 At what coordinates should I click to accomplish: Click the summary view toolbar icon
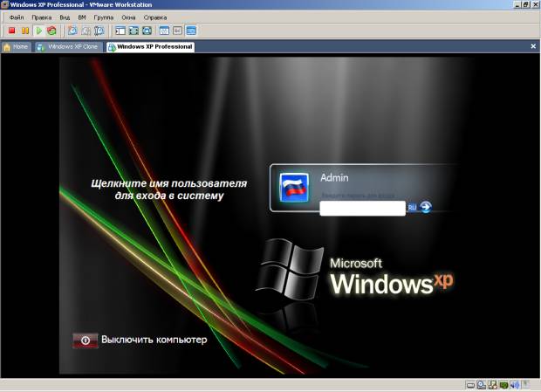[164, 31]
